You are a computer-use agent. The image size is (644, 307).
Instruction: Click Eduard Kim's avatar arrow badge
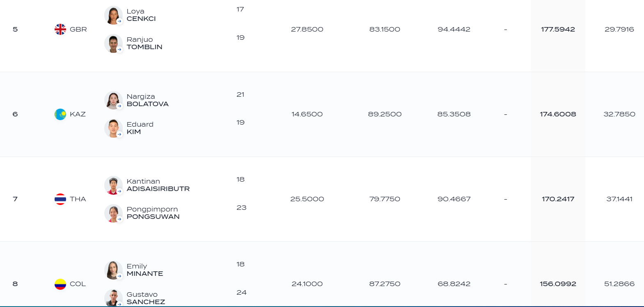[x=119, y=134]
